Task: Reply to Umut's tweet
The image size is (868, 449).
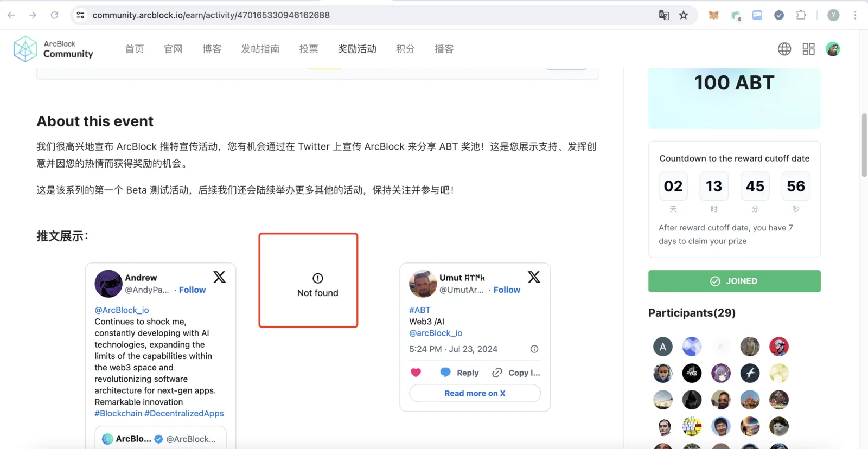Action: tap(459, 373)
